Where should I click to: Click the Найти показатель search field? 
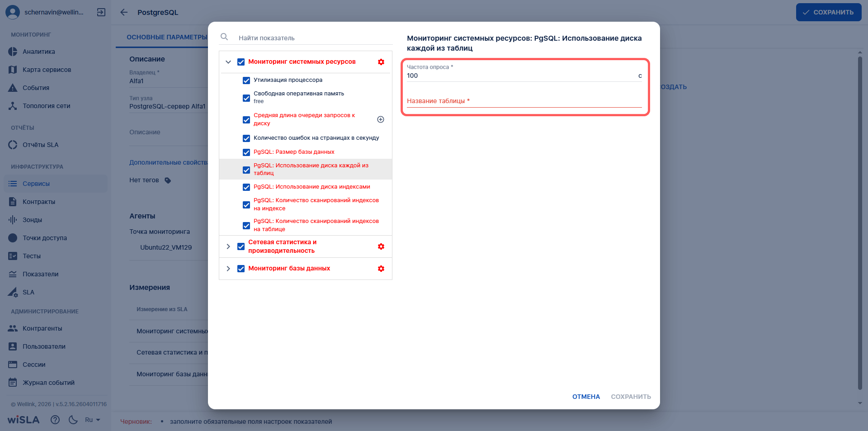coord(315,38)
